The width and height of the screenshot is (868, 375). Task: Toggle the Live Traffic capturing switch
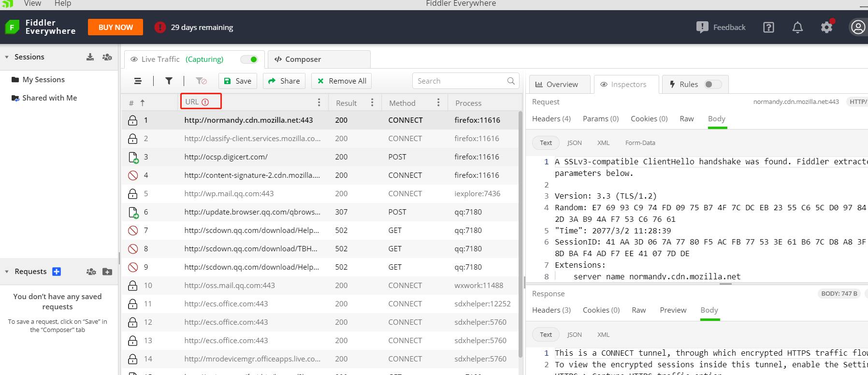click(249, 59)
